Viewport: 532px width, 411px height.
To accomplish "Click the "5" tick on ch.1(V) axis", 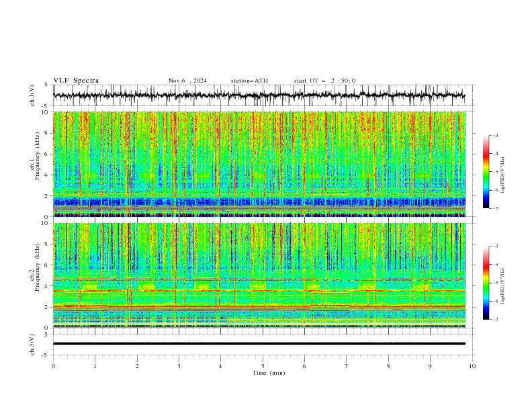I will tap(46, 85).
